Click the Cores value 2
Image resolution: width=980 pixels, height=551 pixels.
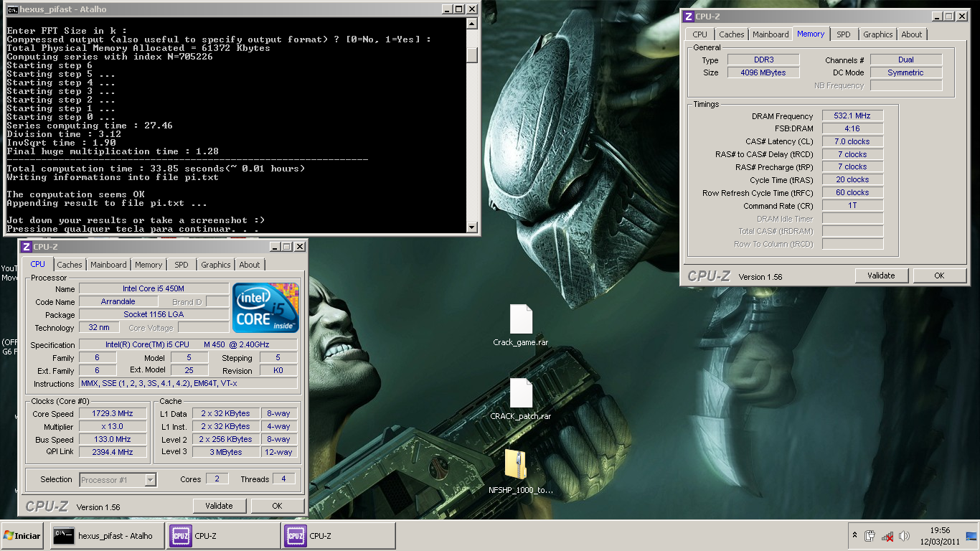click(217, 479)
